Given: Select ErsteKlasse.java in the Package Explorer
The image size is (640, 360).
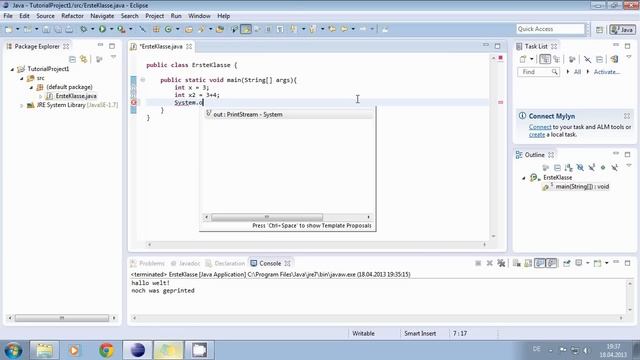Looking at the screenshot, I should [76, 96].
